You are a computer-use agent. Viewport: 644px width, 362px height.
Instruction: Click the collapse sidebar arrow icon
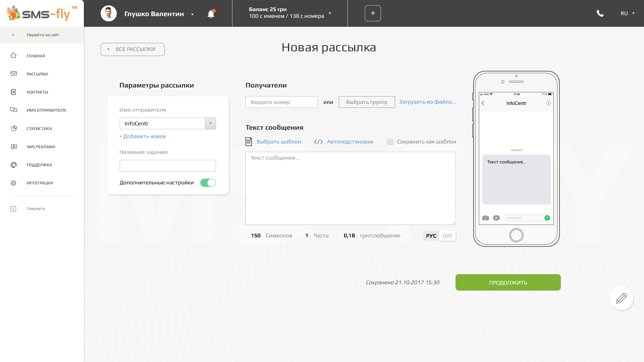tap(13, 209)
